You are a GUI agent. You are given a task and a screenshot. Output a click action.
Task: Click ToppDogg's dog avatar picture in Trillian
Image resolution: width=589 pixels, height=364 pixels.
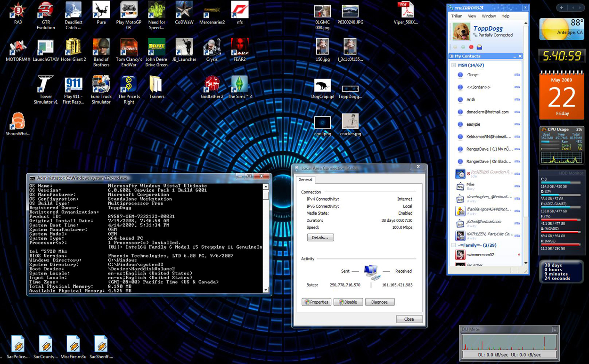pos(461,32)
